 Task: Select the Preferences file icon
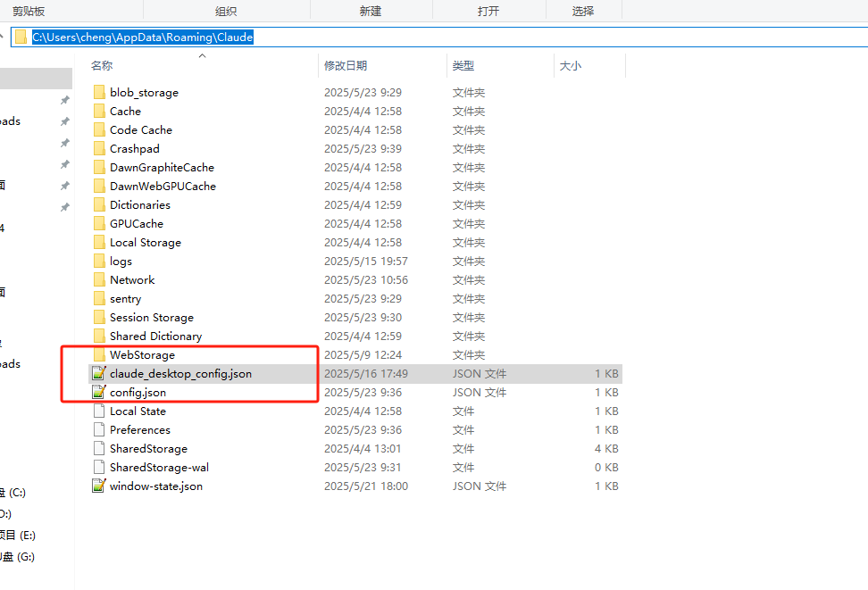(x=99, y=430)
